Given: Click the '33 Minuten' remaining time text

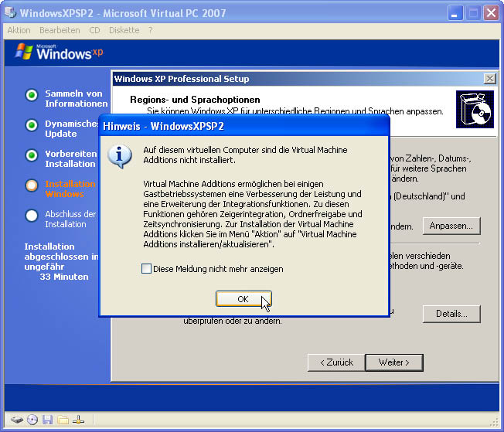Looking at the screenshot, I should [x=64, y=277].
